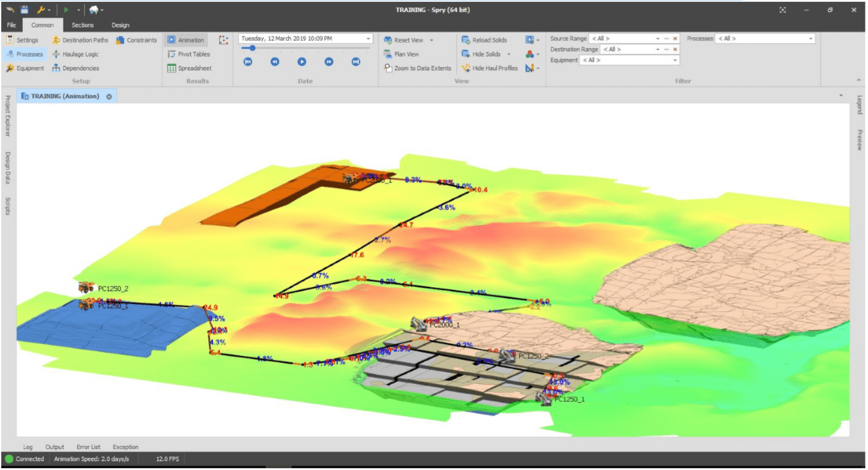Toggle Hide Haul Profiles
868x470 pixels.
click(489, 68)
